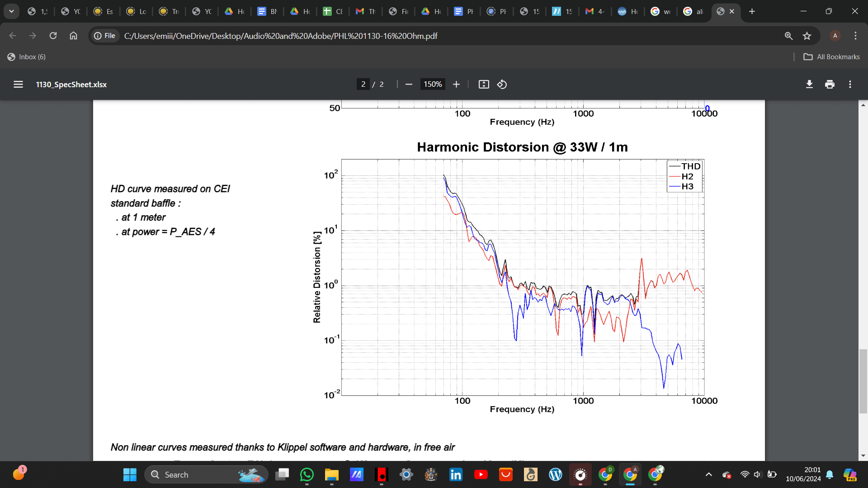868x488 pixels.
Task: Navigate forward in browser history
Action: [33, 36]
